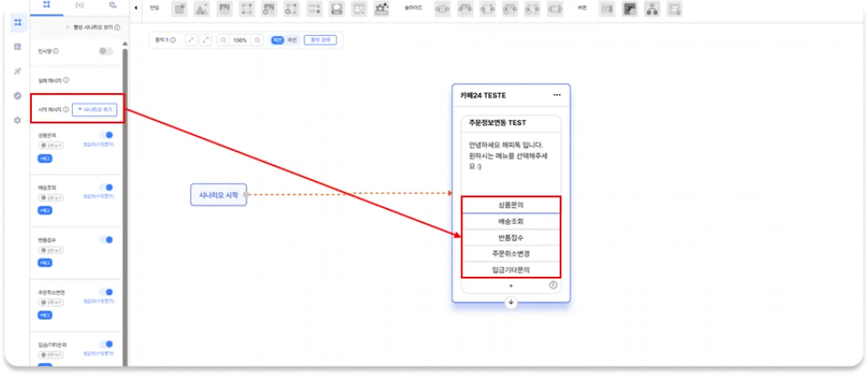Click the blue link text in 주문취소변경 row
The height and width of the screenshot is (375, 868).
click(99, 302)
